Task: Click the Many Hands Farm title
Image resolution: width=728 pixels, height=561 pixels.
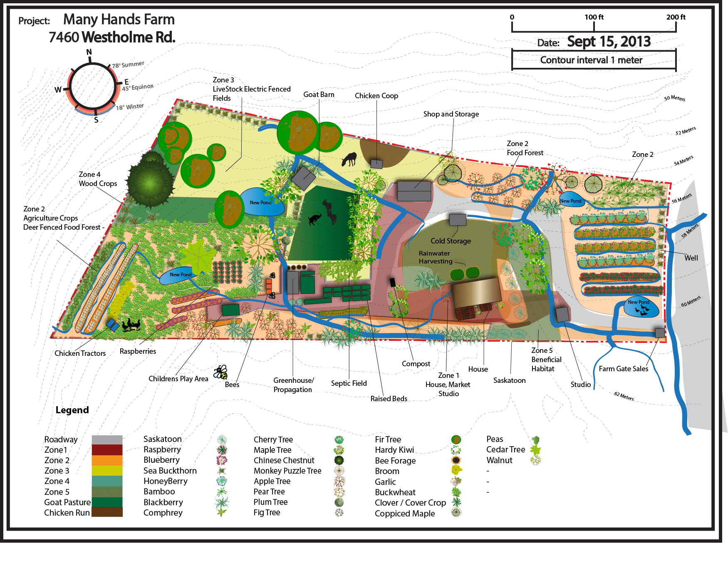Action: [119, 20]
